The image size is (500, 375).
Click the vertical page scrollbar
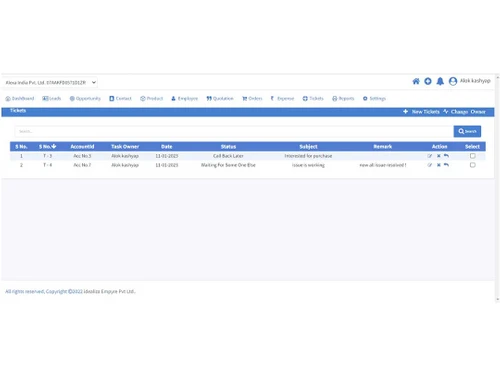pos(497,188)
